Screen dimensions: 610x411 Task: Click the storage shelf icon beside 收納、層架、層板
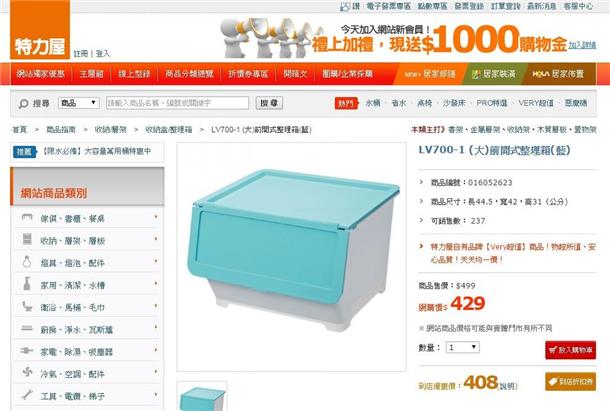[27, 239]
